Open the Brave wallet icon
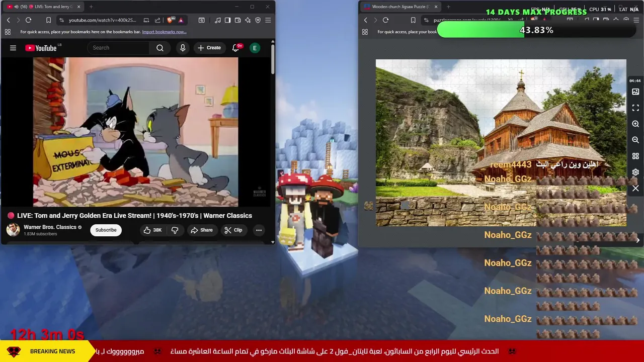Image resolution: width=644 pixels, height=362 pixels. 237,20
